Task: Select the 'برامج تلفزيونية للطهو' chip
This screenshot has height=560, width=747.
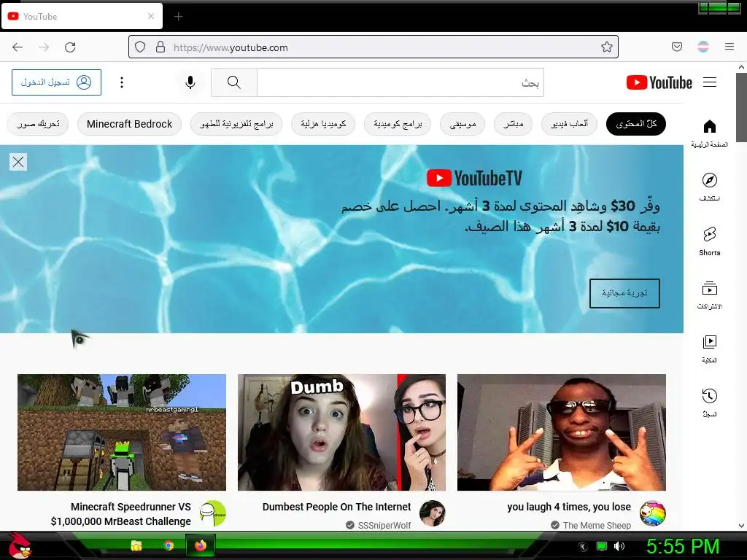Action: pyautogui.click(x=236, y=124)
